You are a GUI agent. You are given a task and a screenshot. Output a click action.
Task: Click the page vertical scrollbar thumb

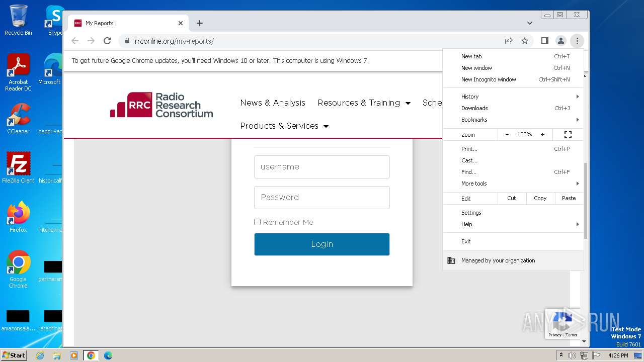coord(586,201)
